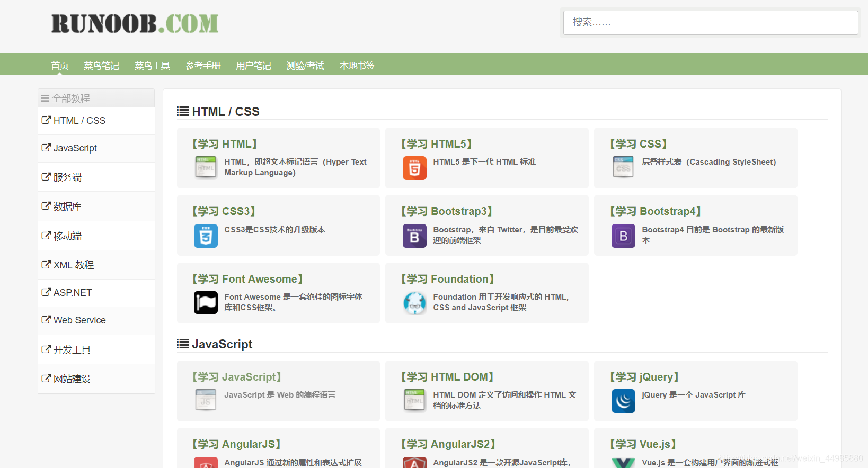The image size is (868, 468).
Task: Open 【学习 Foundation】 title link
Action: (x=448, y=279)
